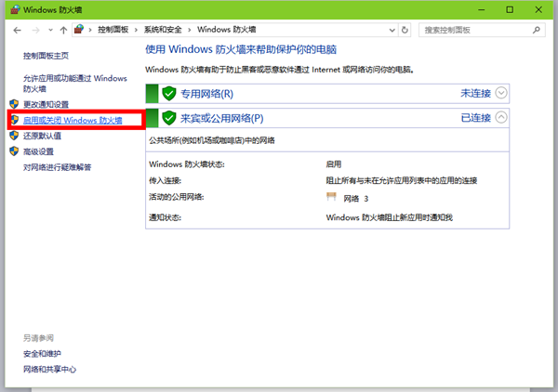Click green shield icon for 来宾或公用网络(P)
Screen dimensions: 558x392
pos(169,118)
